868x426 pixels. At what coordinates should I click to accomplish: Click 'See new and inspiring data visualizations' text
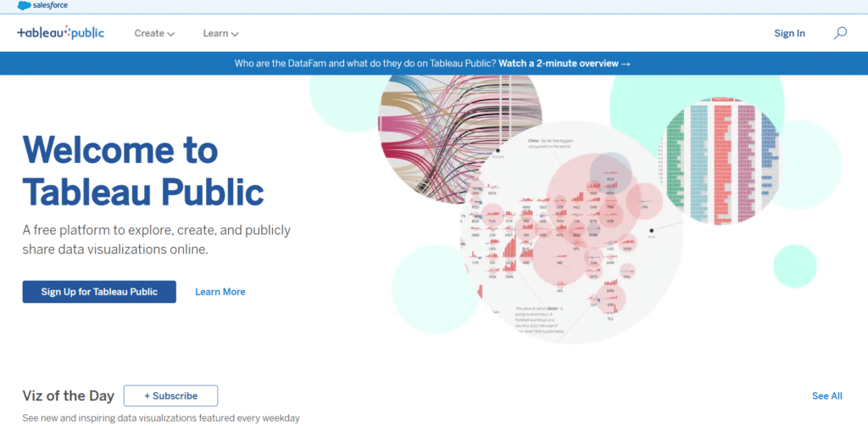160,418
